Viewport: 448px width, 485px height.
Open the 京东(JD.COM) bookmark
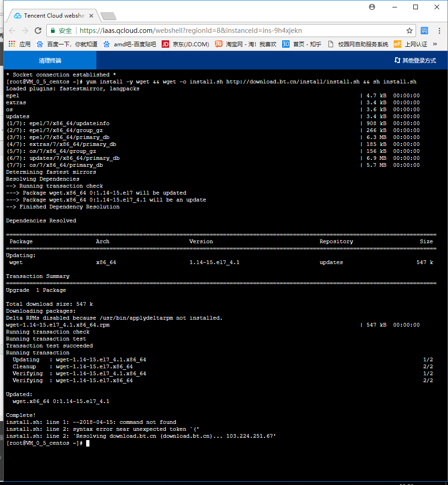point(185,44)
